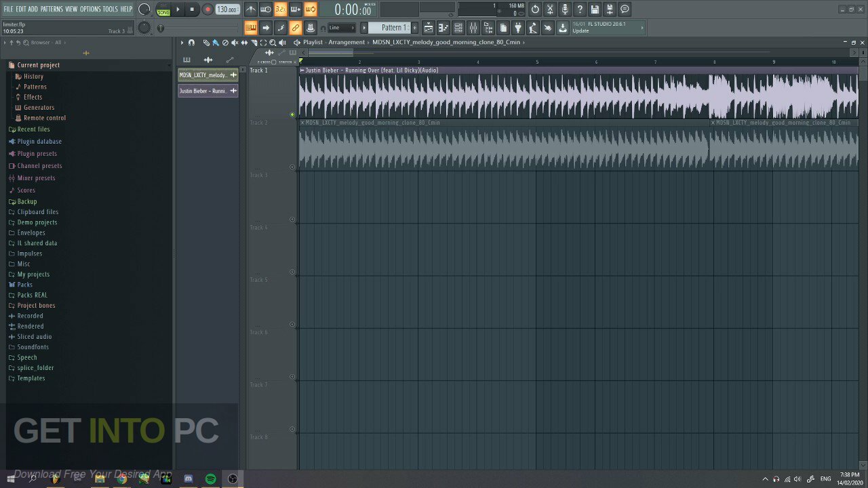This screenshot has height=488, width=868.
Task: Open the EDIT menu
Action: click(21, 9)
